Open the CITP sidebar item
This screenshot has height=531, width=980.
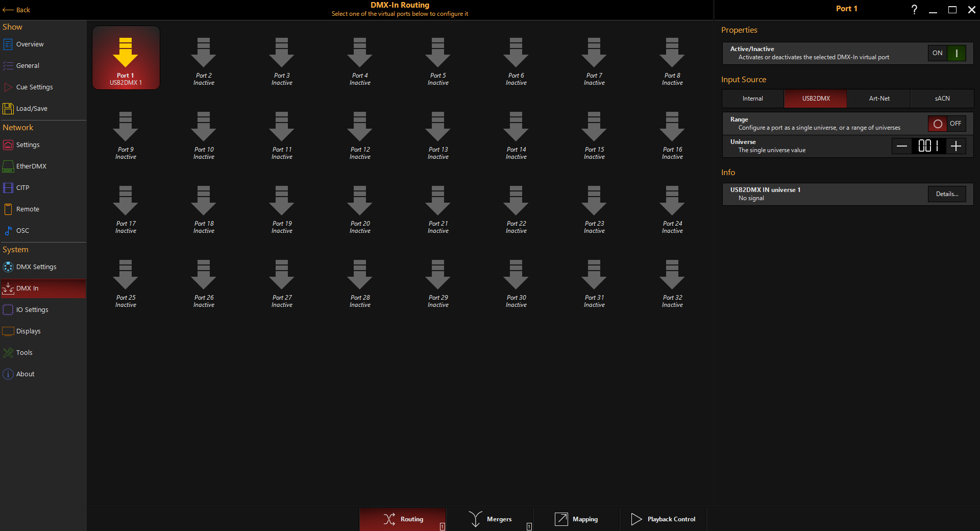point(22,188)
